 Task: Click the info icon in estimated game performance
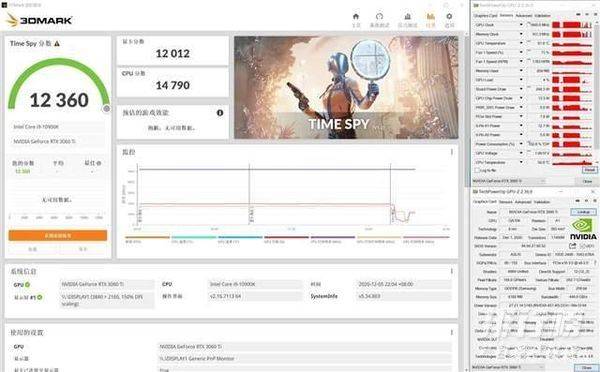pyautogui.click(x=220, y=113)
